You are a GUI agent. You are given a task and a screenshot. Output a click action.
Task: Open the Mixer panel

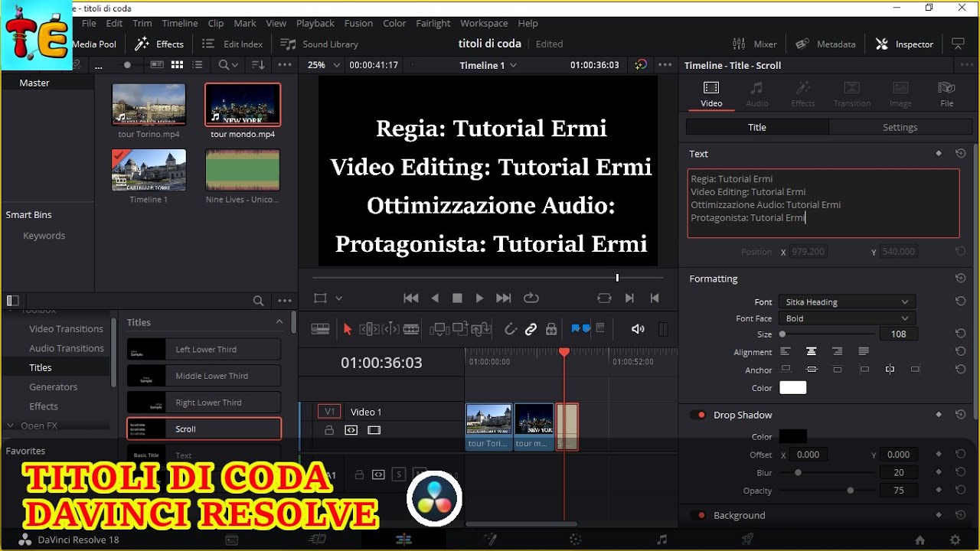754,44
